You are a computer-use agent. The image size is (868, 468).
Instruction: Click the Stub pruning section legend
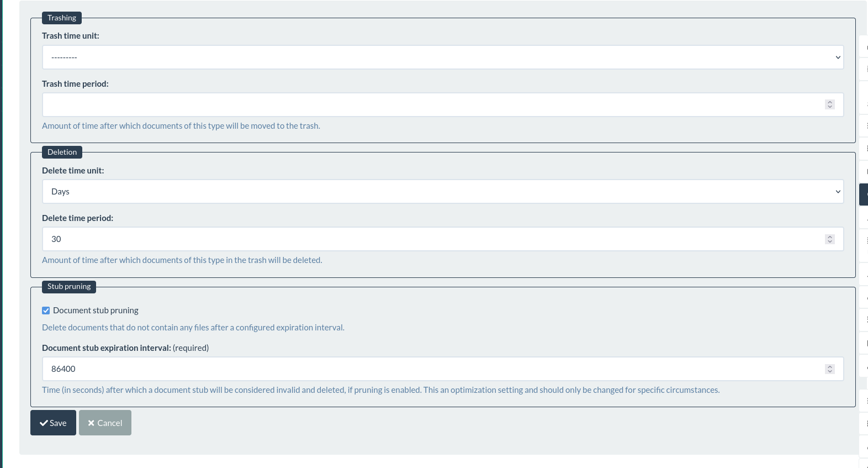(x=69, y=286)
